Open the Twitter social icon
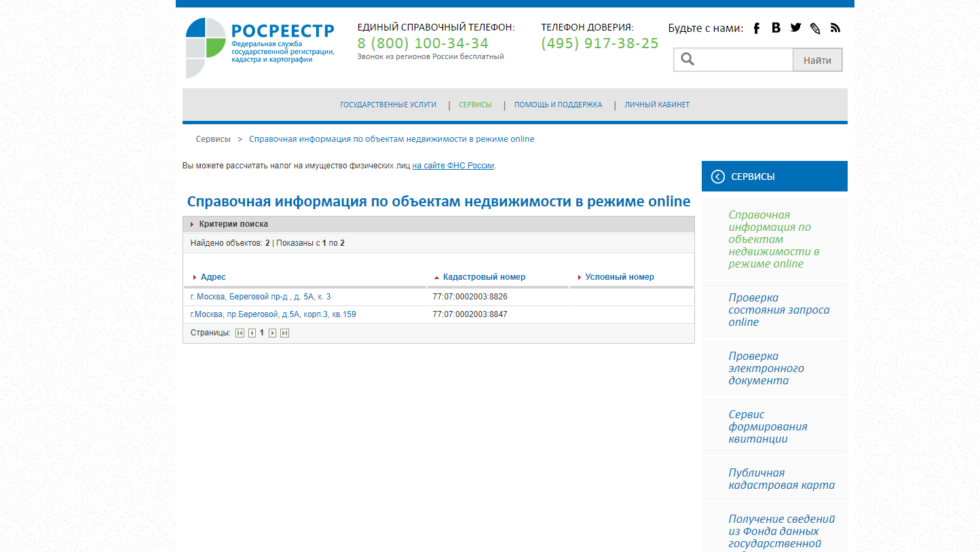Viewport: 980px width, 552px height. coord(795,28)
